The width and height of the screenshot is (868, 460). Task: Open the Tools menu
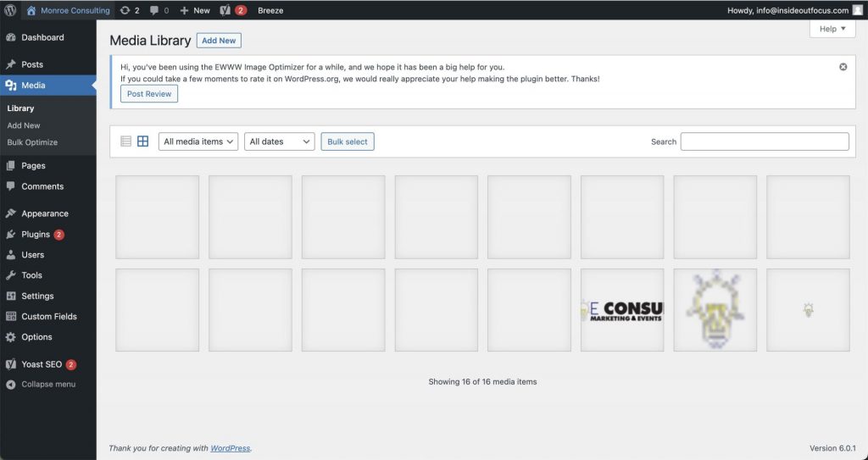coord(48,275)
